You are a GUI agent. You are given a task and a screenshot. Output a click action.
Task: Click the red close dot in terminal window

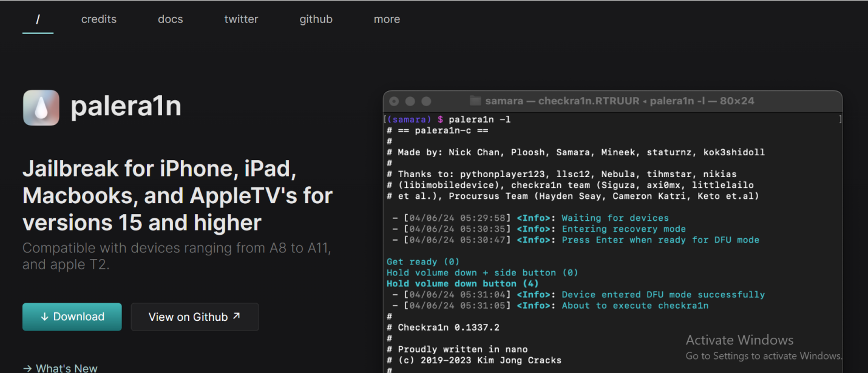394,101
